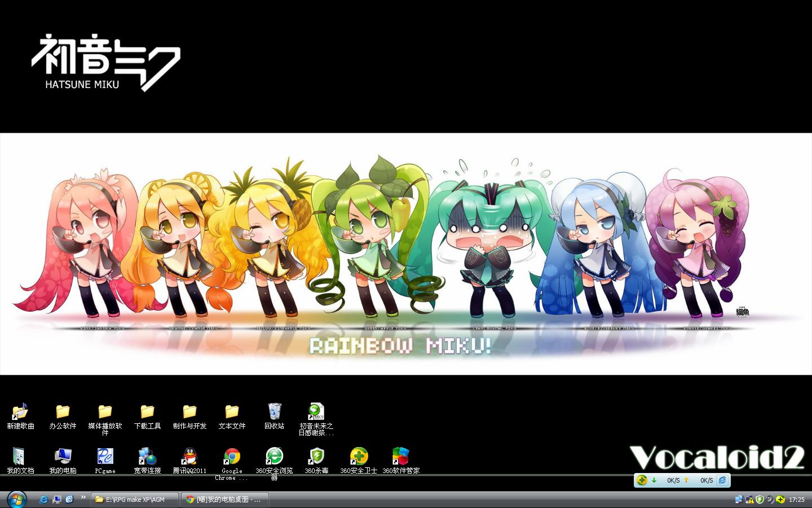
Task: Launch the 宽带连接 broadband connection
Action: click(147, 461)
